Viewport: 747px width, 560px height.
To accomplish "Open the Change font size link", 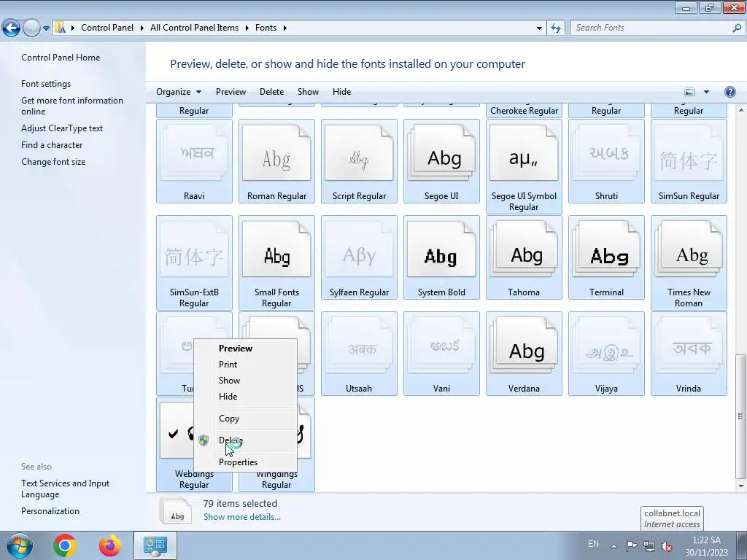I will 53,162.
